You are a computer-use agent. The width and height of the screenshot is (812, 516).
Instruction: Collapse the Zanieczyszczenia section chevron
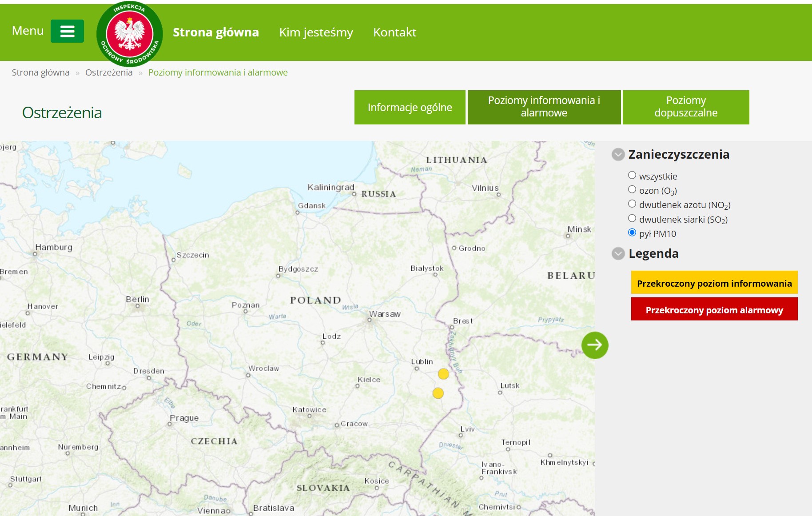click(618, 155)
